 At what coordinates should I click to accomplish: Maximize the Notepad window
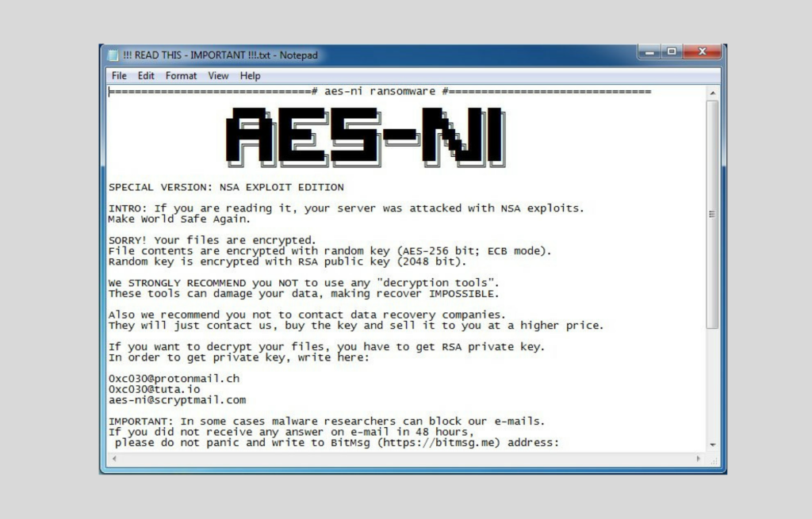coord(672,52)
